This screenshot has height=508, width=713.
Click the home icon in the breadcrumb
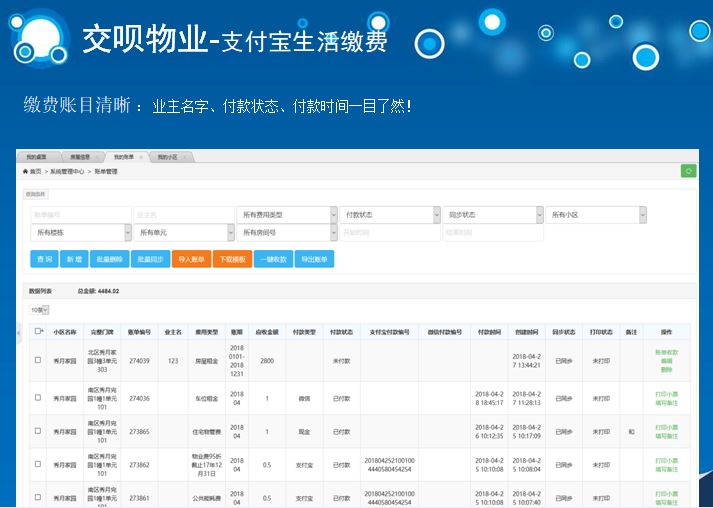[x=27, y=172]
